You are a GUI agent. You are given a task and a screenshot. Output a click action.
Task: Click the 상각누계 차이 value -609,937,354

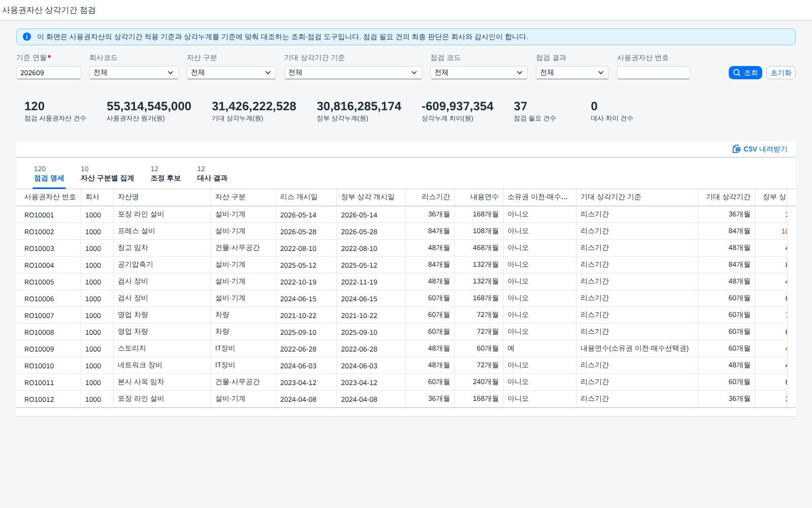coord(457,106)
